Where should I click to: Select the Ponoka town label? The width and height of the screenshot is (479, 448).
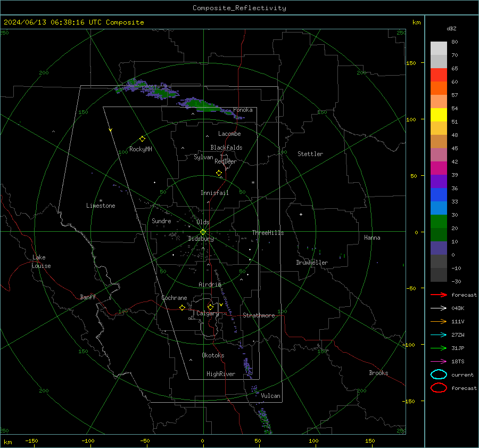243,110
